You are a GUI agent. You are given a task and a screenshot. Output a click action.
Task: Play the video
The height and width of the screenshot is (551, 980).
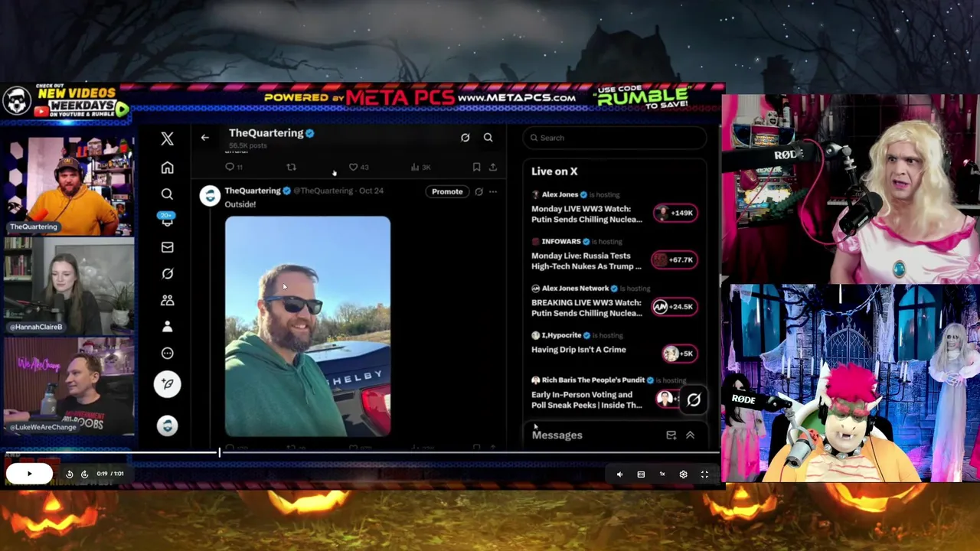[x=29, y=474]
